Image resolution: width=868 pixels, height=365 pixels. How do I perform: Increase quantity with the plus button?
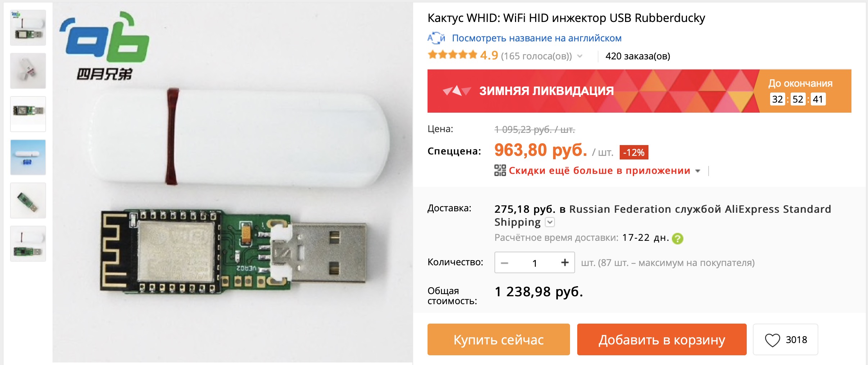565,263
